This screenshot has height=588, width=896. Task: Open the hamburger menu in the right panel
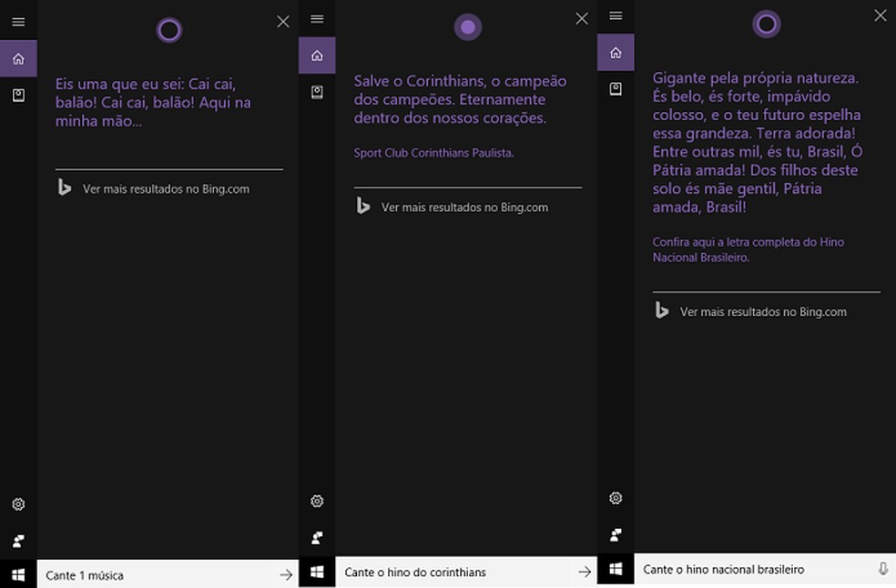point(616,15)
